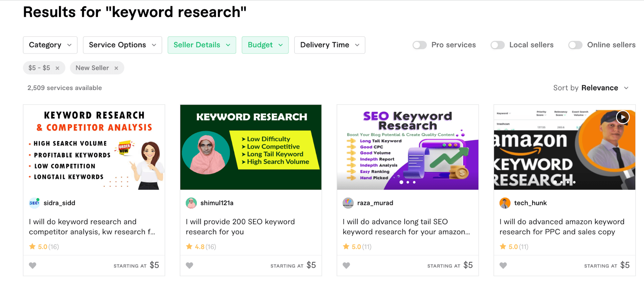Remove the $5 - $5 budget filter
This screenshot has height=290, width=644.
pyautogui.click(x=57, y=68)
